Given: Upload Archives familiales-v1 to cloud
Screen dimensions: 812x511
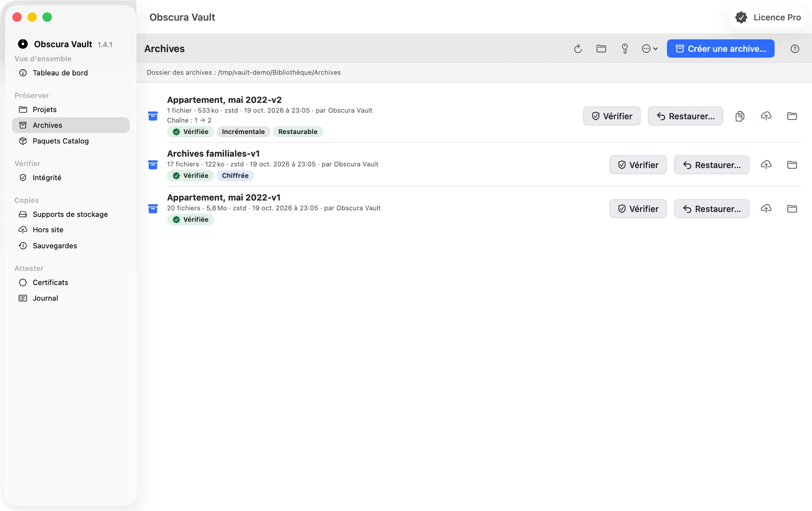Looking at the screenshot, I should tap(766, 165).
